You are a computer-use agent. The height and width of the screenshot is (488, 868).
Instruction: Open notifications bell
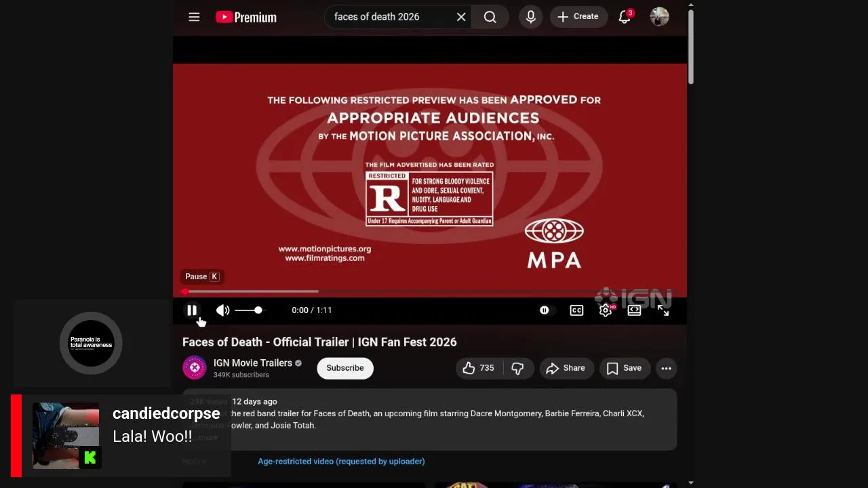click(625, 17)
